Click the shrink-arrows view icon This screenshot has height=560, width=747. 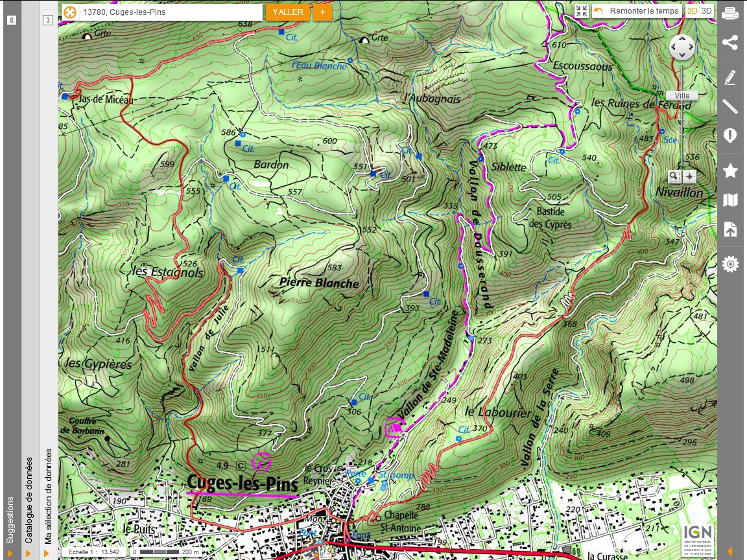(581, 12)
